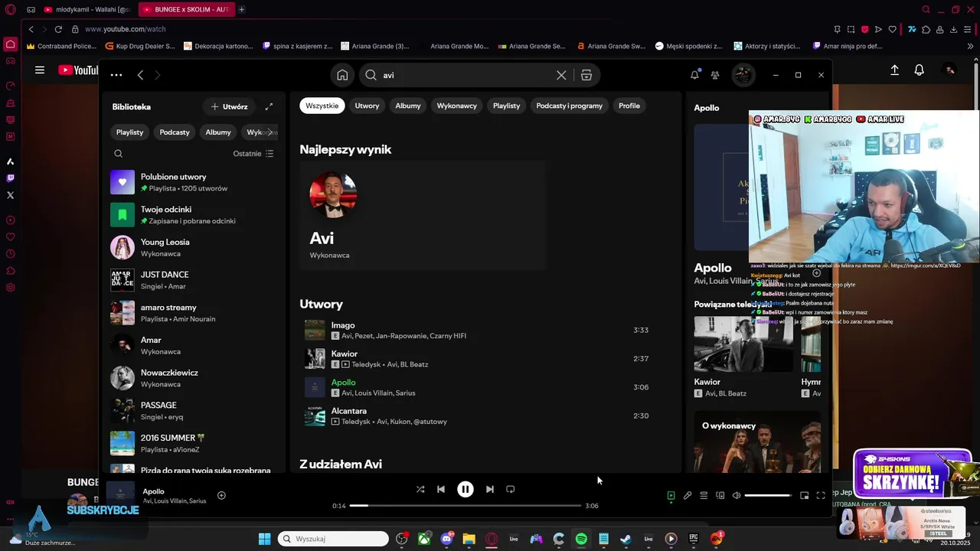
Task: Select the Utwory search filter
Action: 367,106
